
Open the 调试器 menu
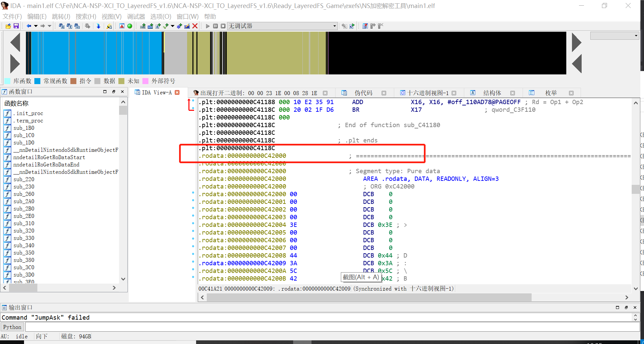tap(136, 16)
